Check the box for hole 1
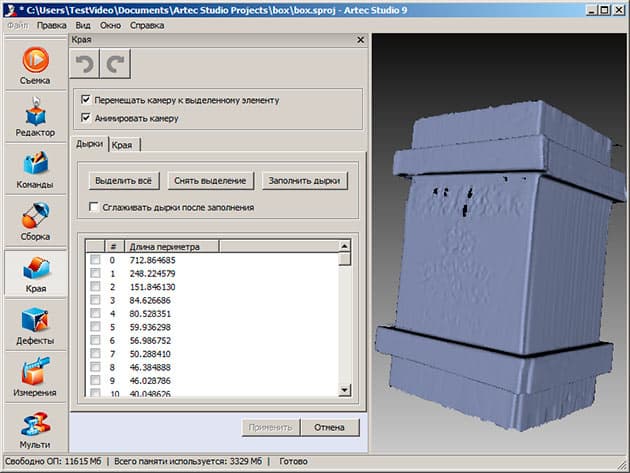The width and height of the screenshot is (630, 473). tap(95, 273)
